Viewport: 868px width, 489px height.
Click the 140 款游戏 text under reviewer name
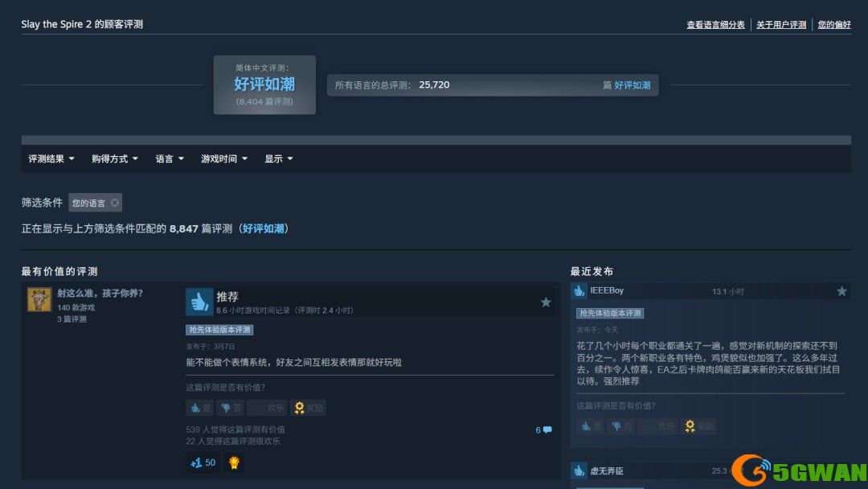point(76,307)
